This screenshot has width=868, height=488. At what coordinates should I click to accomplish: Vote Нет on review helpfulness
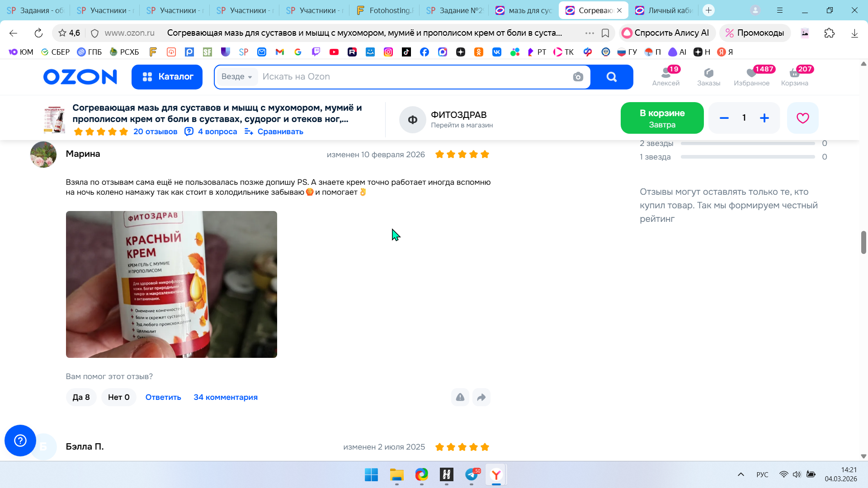(x=118, y=397)
